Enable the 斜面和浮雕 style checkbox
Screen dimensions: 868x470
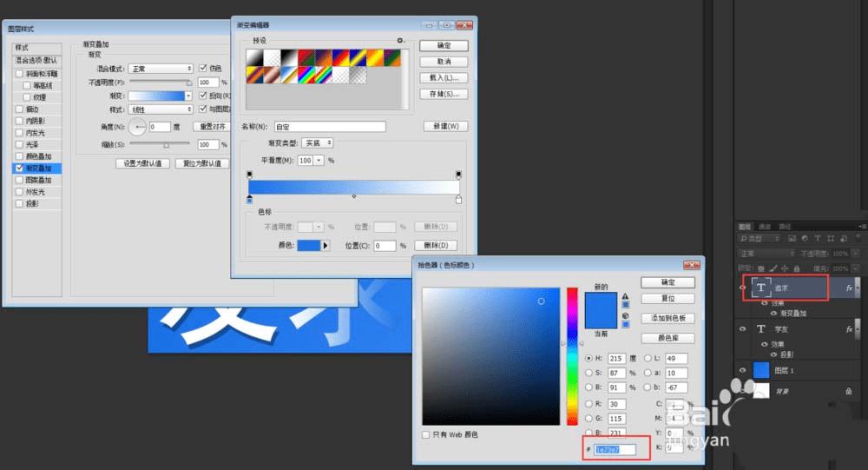pos(19,74)
